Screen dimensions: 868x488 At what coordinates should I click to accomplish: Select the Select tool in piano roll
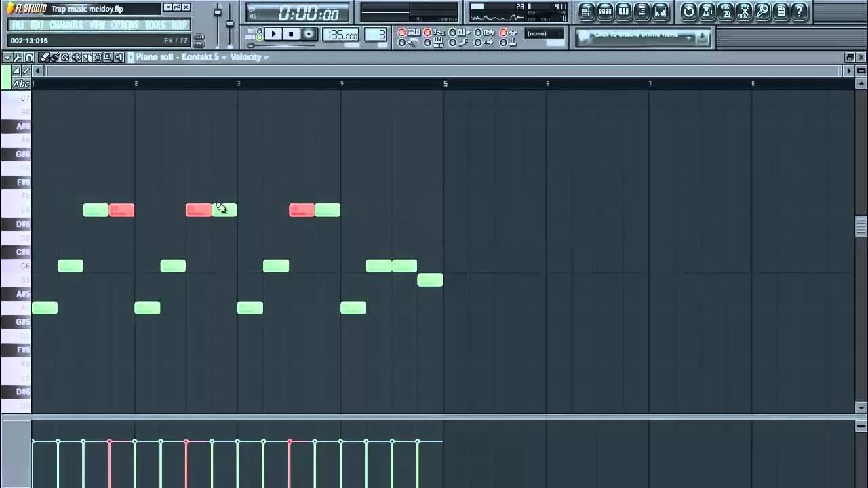[98, 57]
